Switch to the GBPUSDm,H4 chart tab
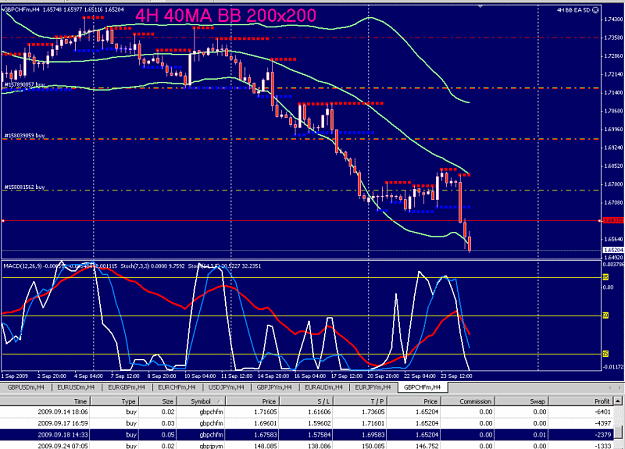This screenshot has height=449, width=625. pyautogui.click(x=26, y=387)
